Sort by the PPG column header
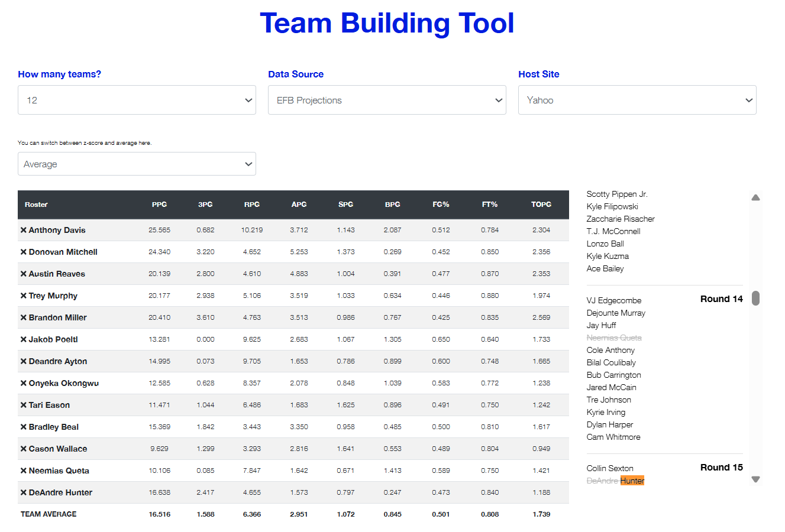Viewport: 785px width, 532px height. [x=159, y=205]
